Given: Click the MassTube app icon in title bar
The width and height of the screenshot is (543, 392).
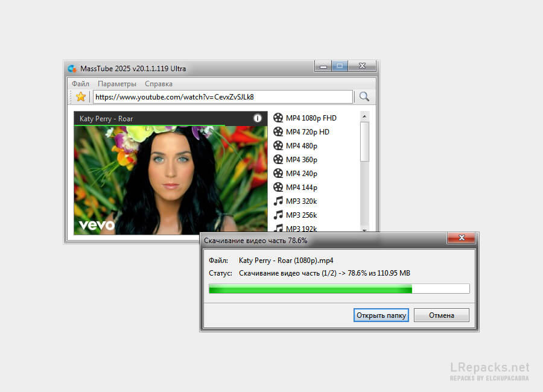Looking at the screenshot, I should point(72,69).
